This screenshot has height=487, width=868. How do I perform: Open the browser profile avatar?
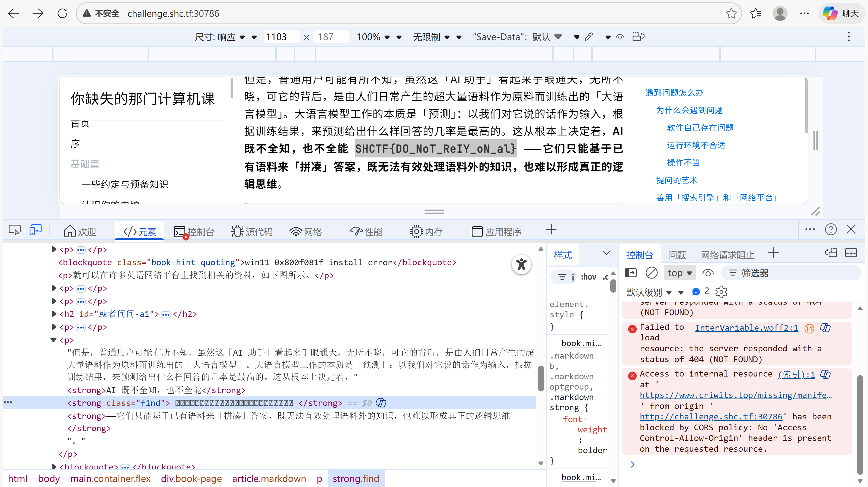pyautogui.click(x=780, y=14)
